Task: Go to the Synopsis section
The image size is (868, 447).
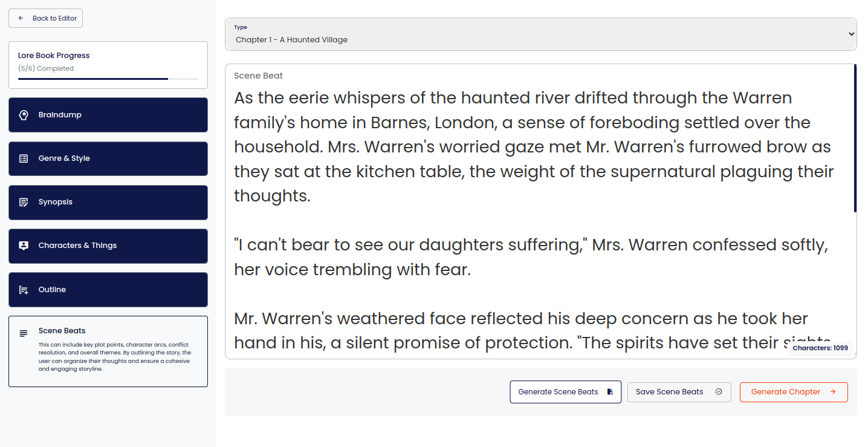Action: tap(108, 202)
